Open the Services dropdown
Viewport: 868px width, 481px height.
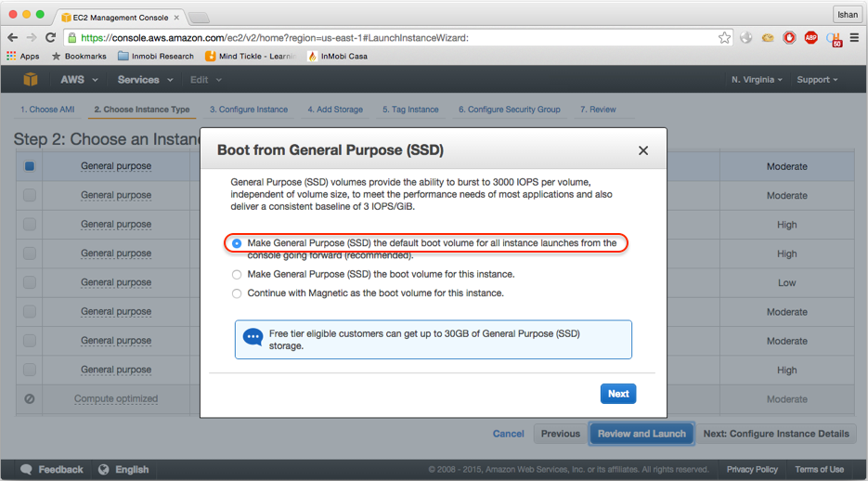click(x=145, y=80)
